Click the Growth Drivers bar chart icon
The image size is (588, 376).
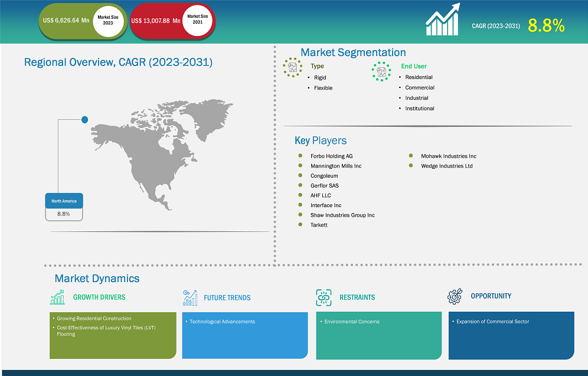pos(57,297)
